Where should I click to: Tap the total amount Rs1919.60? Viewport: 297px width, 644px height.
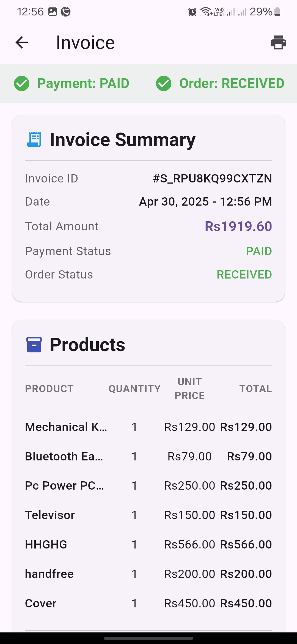pyautogui.click(x=238, y=227)
